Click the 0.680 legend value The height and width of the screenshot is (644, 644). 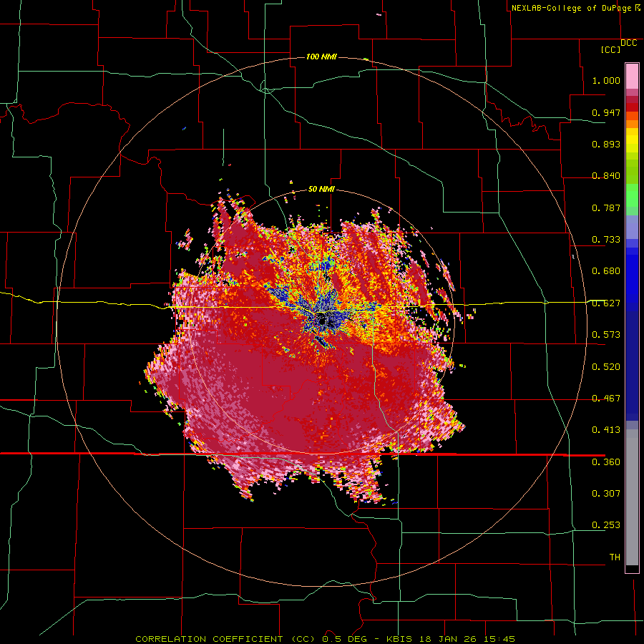point(606,271)
